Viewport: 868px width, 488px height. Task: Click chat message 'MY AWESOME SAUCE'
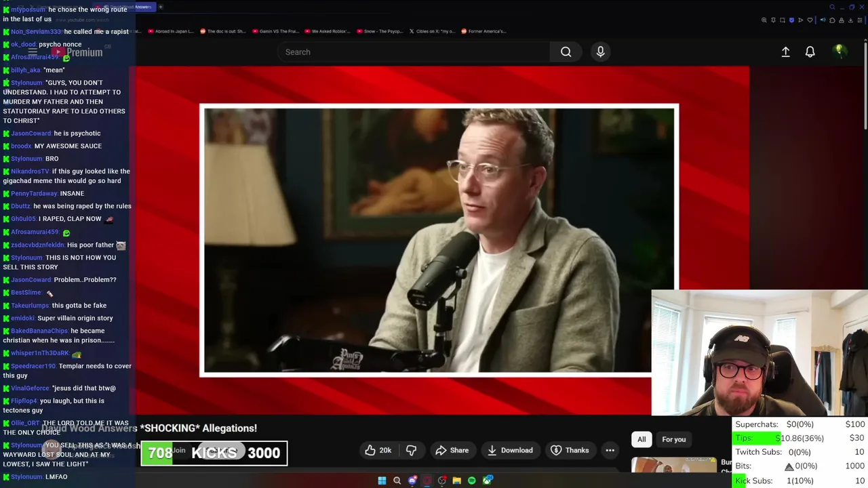coord(68,146)
